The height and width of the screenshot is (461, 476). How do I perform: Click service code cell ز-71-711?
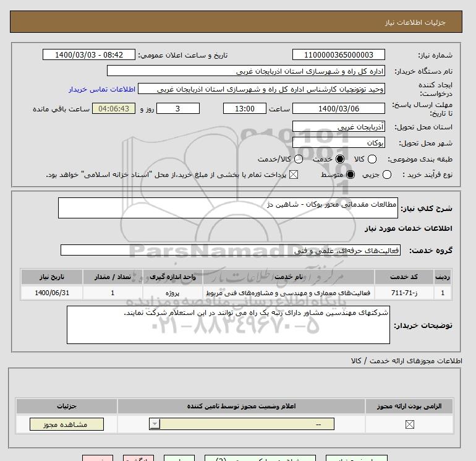[x=404, y=293]
